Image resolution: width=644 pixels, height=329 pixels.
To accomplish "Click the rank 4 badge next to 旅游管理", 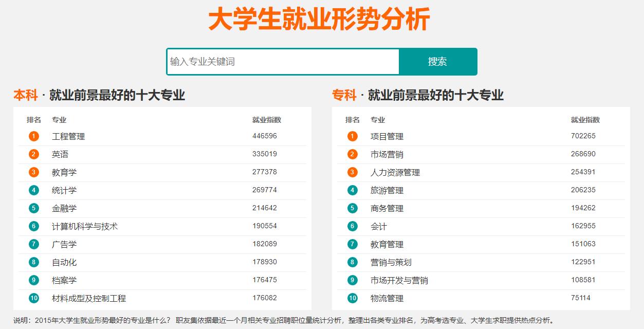I will 352,190.
